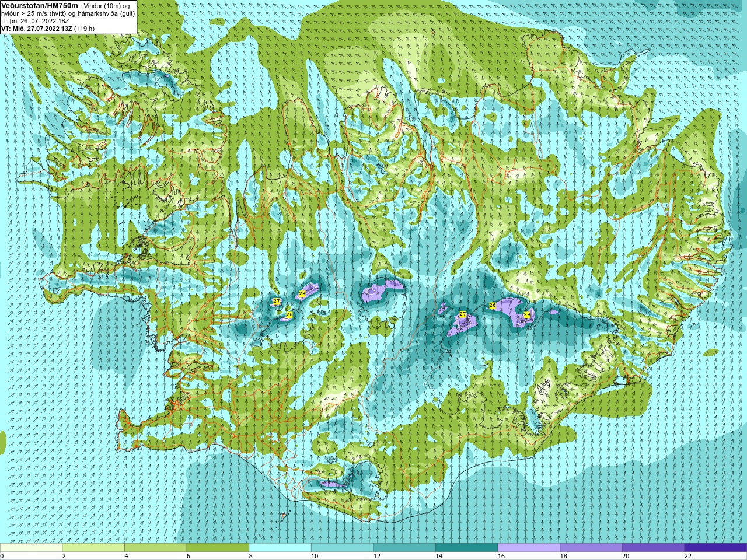
Task: Select the 8–10 m/s pale cyan swatch
Action: pos(280,548)
